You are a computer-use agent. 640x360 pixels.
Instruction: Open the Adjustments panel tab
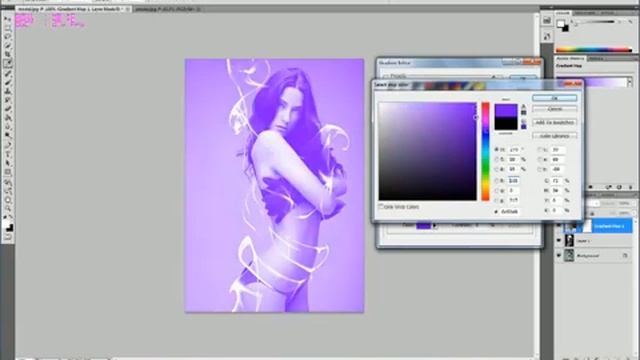tap(570, 58)
